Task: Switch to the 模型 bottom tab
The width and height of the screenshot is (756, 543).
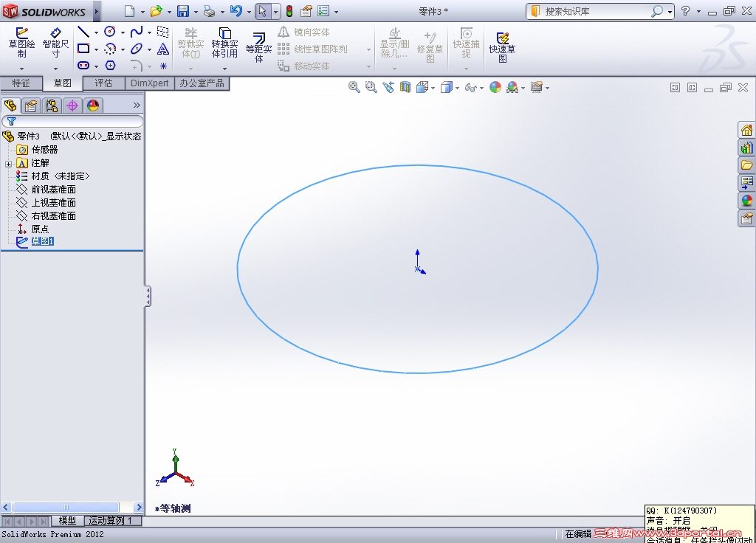Action: coord(67,521)
